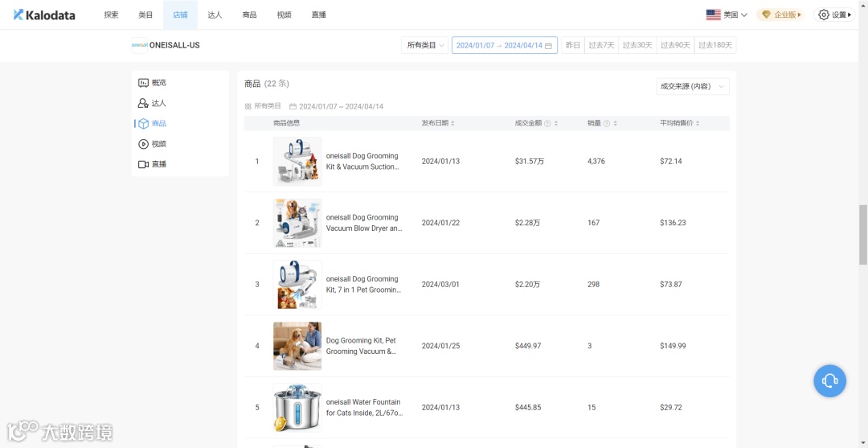Click the 视频 play icon in sidebar
The height and width of the screenshot is (448, 868).
pyautogui.click(x=143, y=144)
